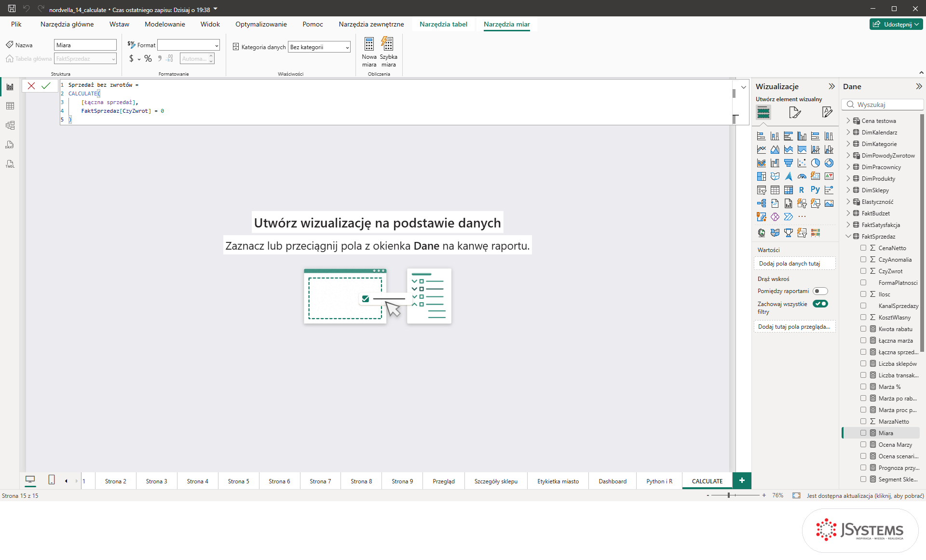Insert the Python visual
The image size is (926, 560).
pyautogui.click(x=815, y=190)
